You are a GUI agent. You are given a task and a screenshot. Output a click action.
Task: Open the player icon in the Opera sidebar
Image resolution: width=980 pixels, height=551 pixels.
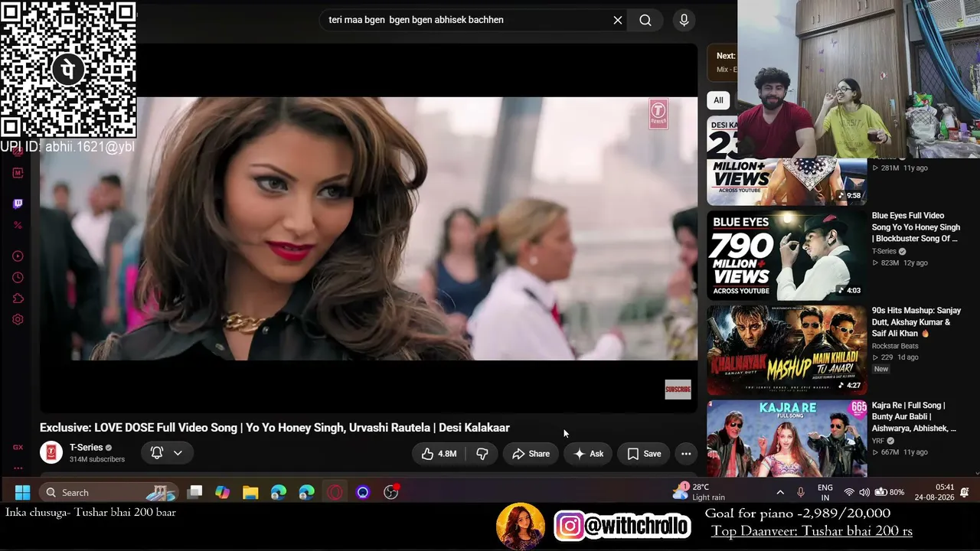pos(18,256)
